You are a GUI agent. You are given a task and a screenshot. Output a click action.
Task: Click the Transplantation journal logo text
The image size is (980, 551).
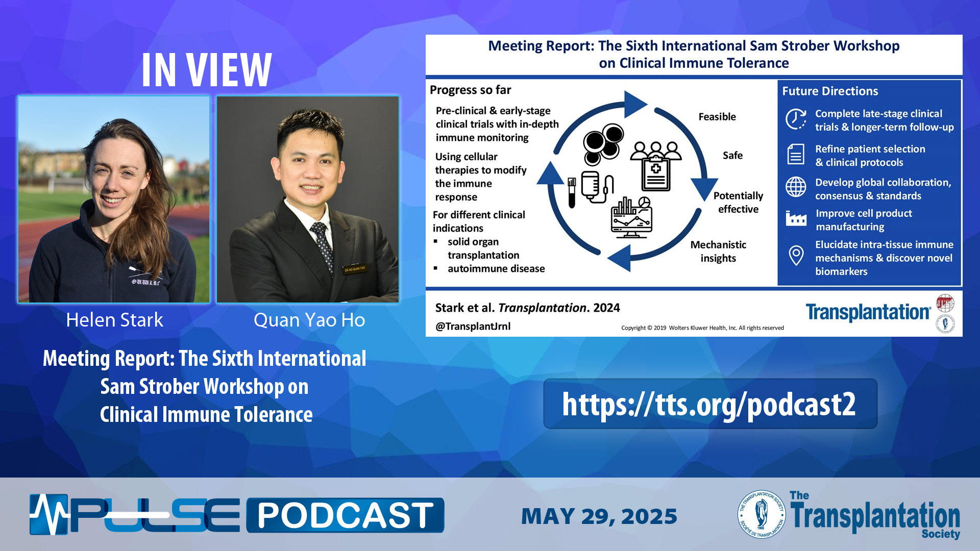pyautogui.click(x=868, y=312)
